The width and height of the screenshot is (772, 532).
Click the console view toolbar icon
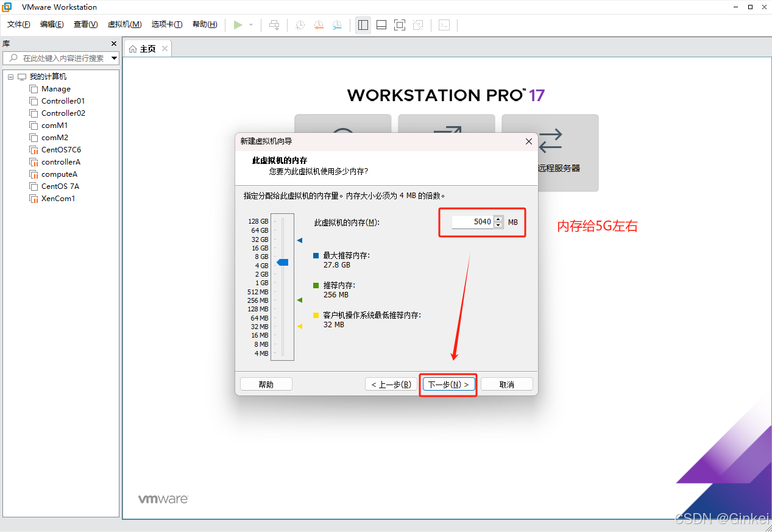[x=445, y=25]
